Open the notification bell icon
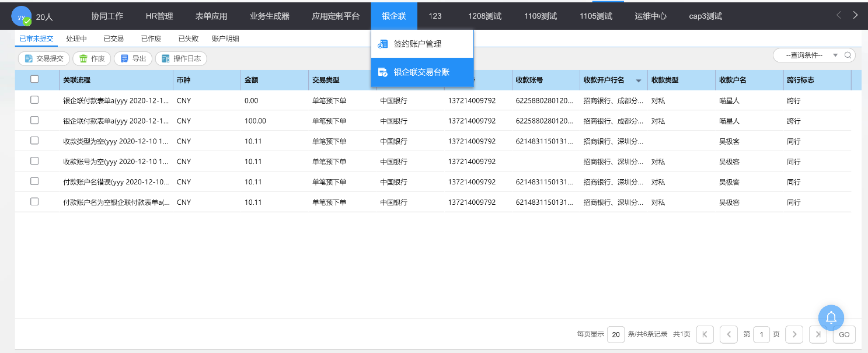Viewport: 868px width, 353px height. pos(831,317)
